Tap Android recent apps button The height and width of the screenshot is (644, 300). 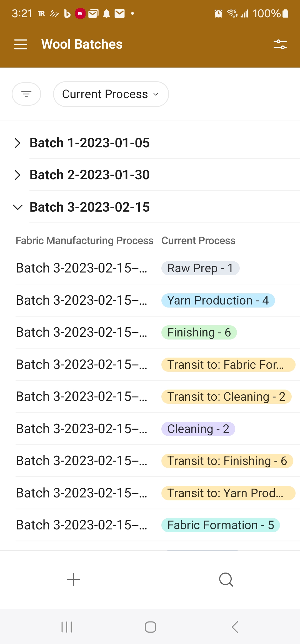pyautogui.click(x=67, y=627)
